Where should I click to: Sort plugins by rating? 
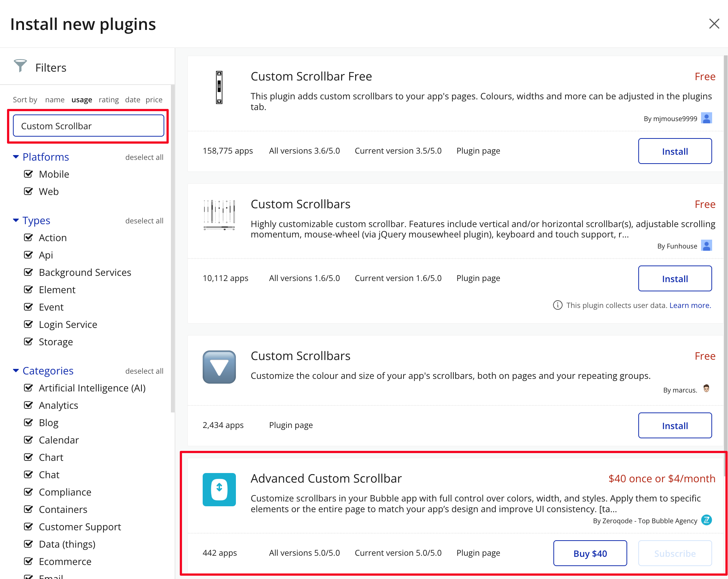(109, 100)
